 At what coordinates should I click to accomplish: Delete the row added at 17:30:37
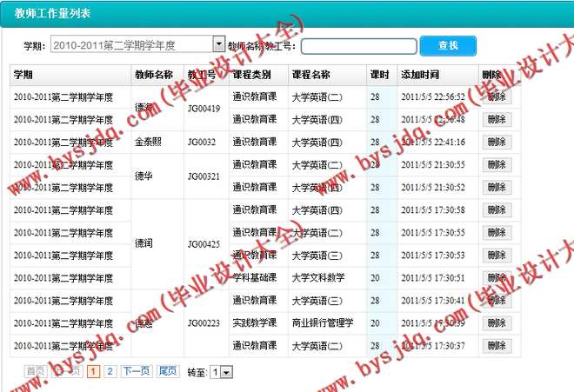click(497, 346)
